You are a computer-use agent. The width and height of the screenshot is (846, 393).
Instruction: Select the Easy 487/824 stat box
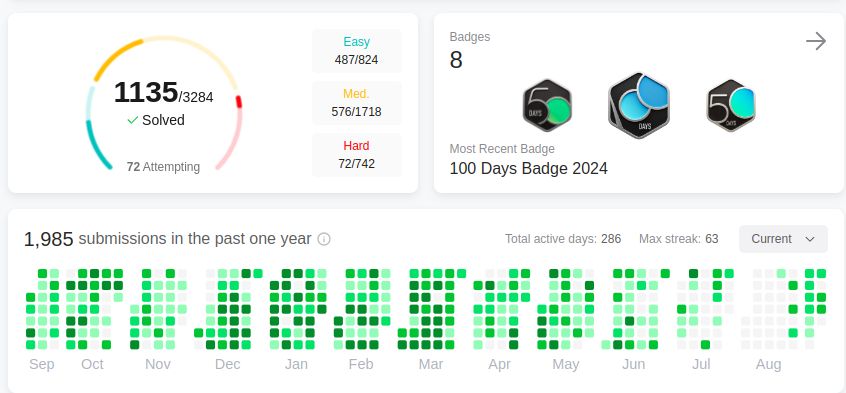click(357, 51)
